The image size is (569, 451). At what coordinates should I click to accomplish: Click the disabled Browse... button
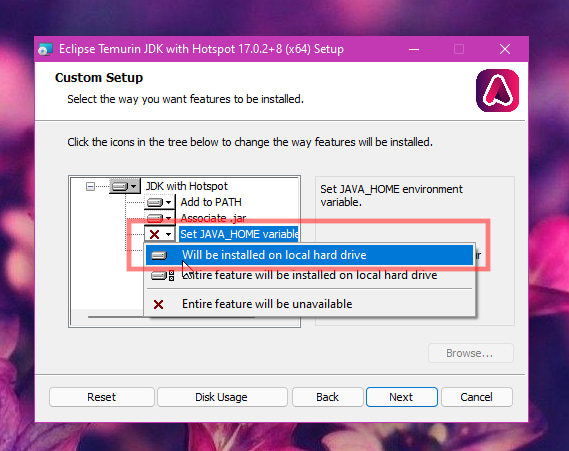[470, 353]
